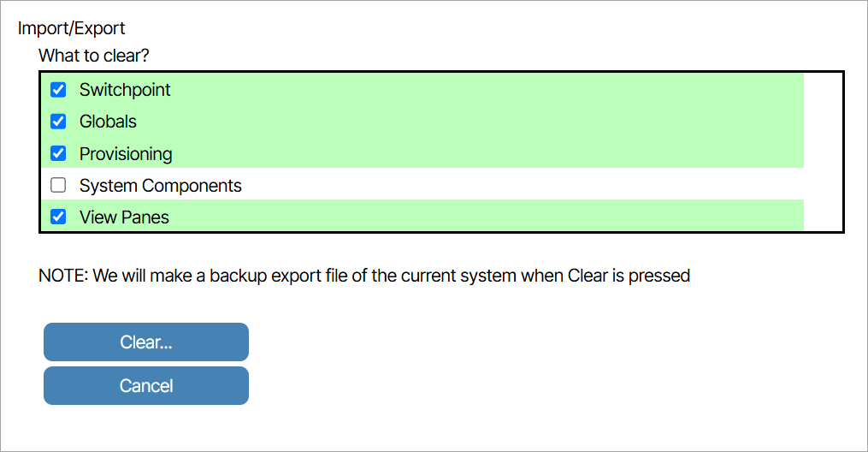868x452 pixels.
Task: Select the View Panes label text
Action: pos(124,217)
